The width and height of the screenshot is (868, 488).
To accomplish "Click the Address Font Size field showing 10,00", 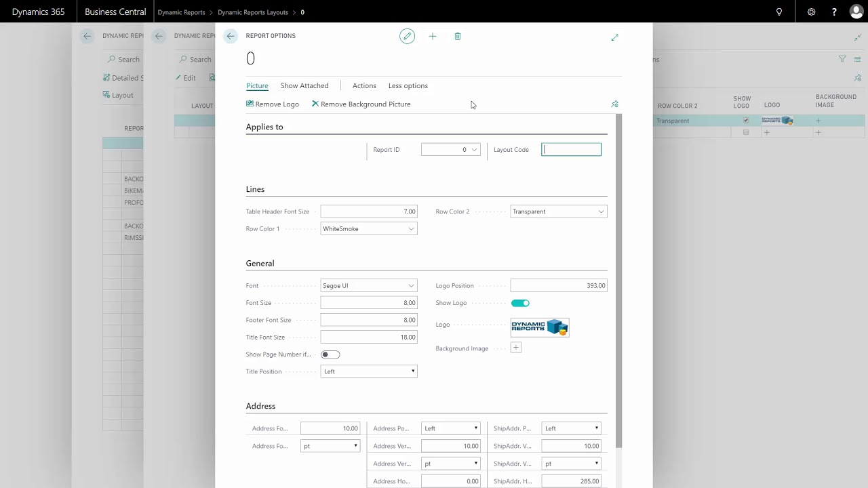I will click(x=330, y=428).
